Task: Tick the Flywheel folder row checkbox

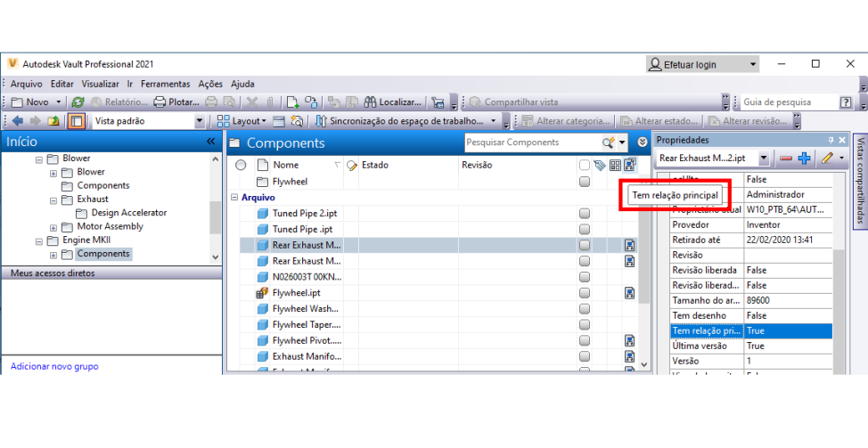Action: [x=585, y=182]
